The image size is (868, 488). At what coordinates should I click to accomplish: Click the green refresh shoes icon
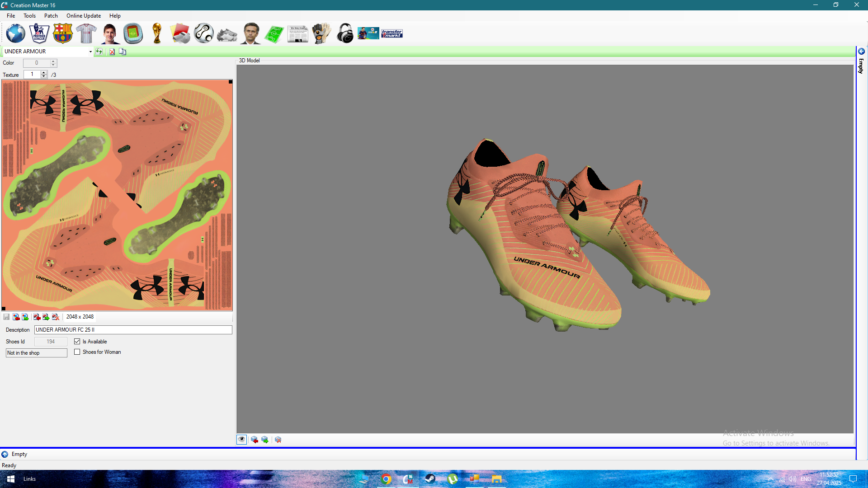click(99, 52)
